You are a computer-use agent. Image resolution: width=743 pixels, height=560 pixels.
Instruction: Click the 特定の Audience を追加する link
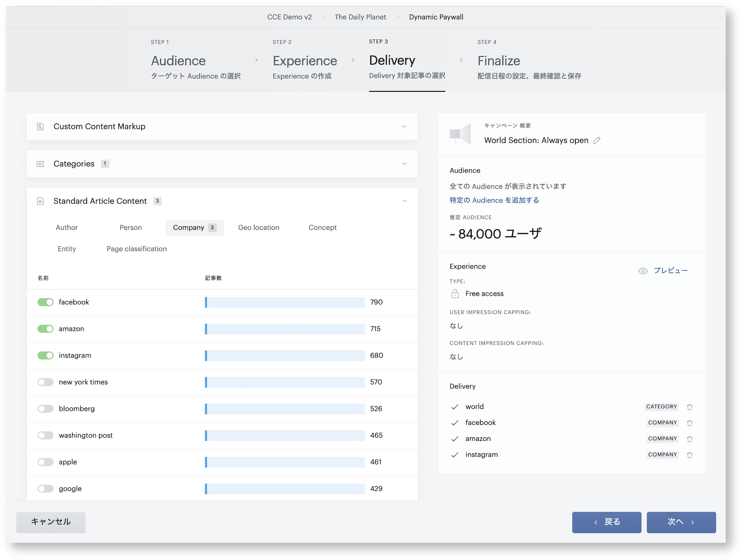click(x=494, y=200)
